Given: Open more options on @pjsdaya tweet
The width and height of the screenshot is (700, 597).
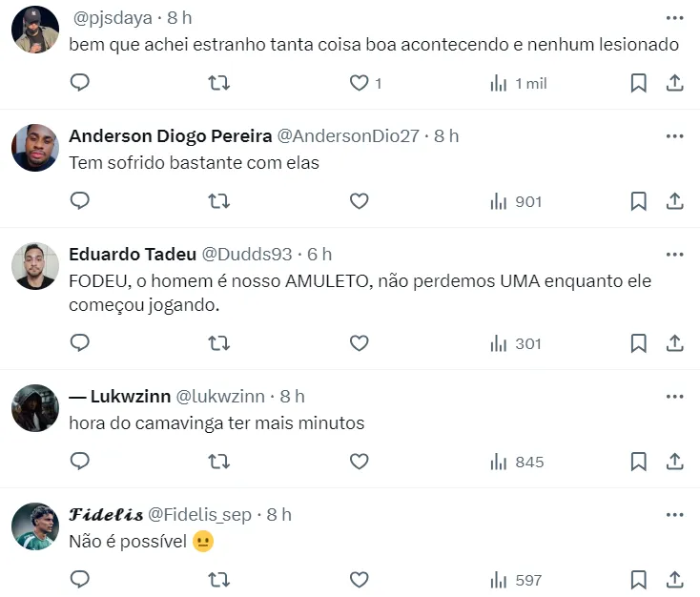Looking at the screenshot, I should pos(674,18).
